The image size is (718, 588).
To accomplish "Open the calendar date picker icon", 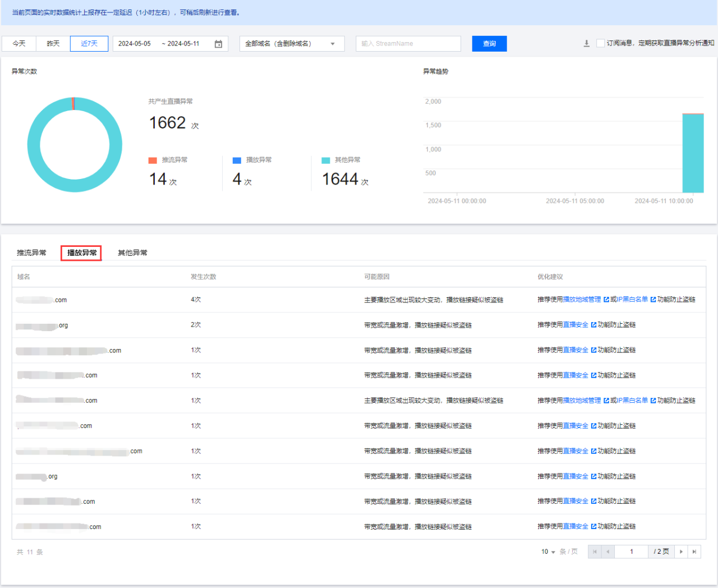I will click(218, 44).
